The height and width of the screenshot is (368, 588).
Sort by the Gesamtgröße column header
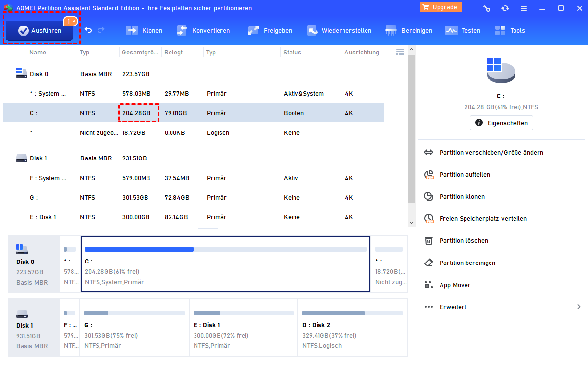point(140,52)
